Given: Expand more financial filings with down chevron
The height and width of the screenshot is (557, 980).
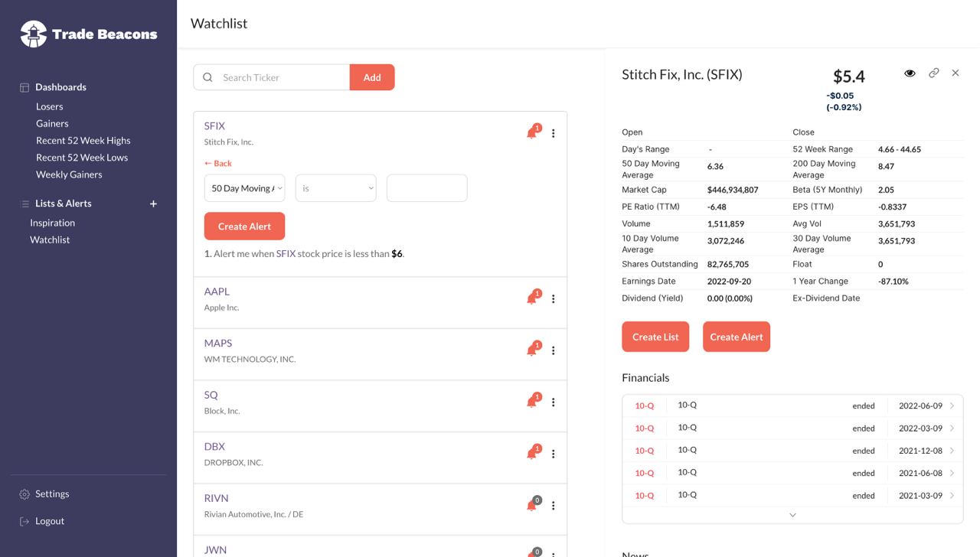Looking at the screenshot, I should tap(792, 515).
